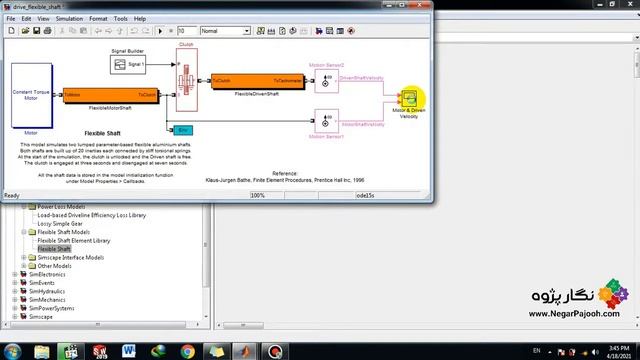Select the Motion Sensor1 block
The height and width of the screenshot is (360, 640).
[x=326, y=121]
